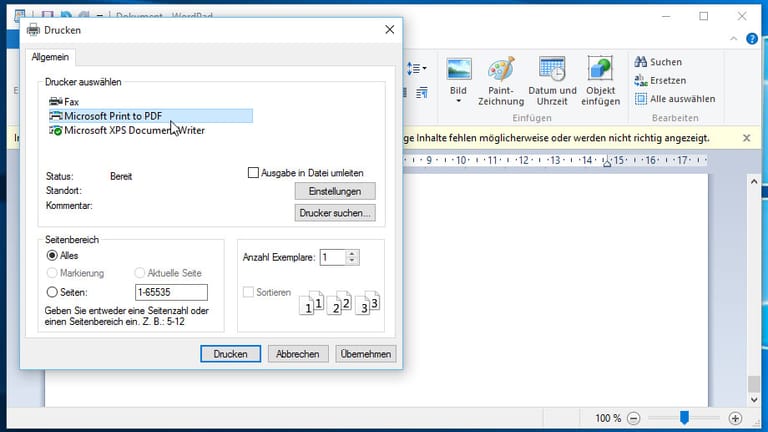
Task: Click the Abbrechen button
Action: [298, 354]
